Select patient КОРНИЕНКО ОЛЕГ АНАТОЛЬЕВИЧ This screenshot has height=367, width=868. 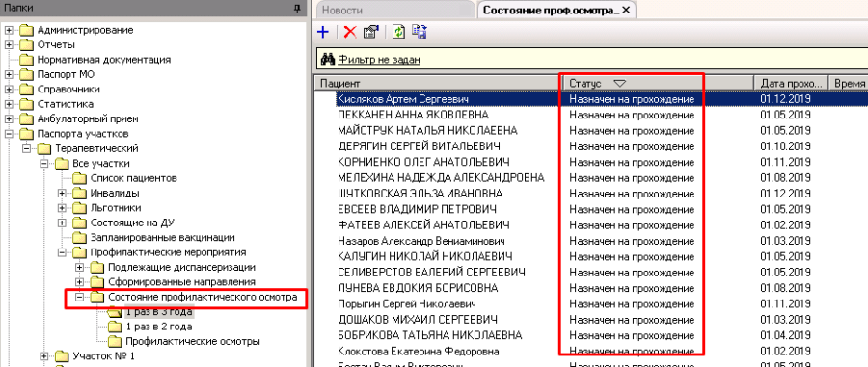pyautogui.click(x=423, y=163)
